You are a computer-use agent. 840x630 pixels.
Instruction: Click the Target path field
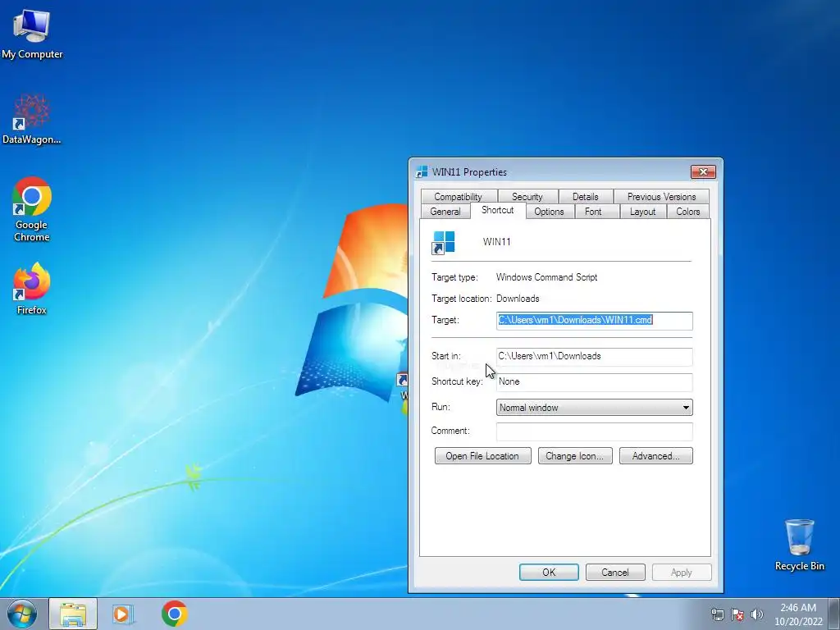[594, 321]
